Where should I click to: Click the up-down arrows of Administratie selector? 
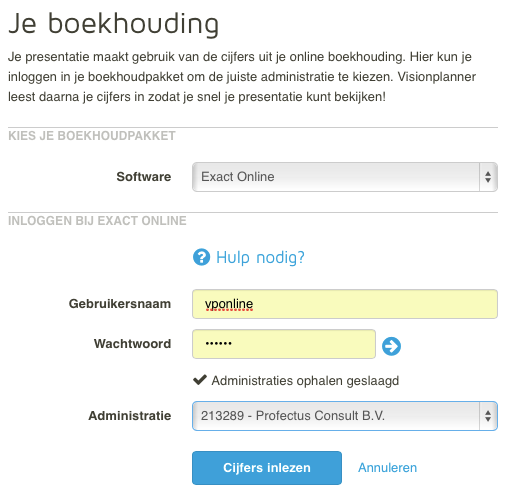(x=488, y=416)
